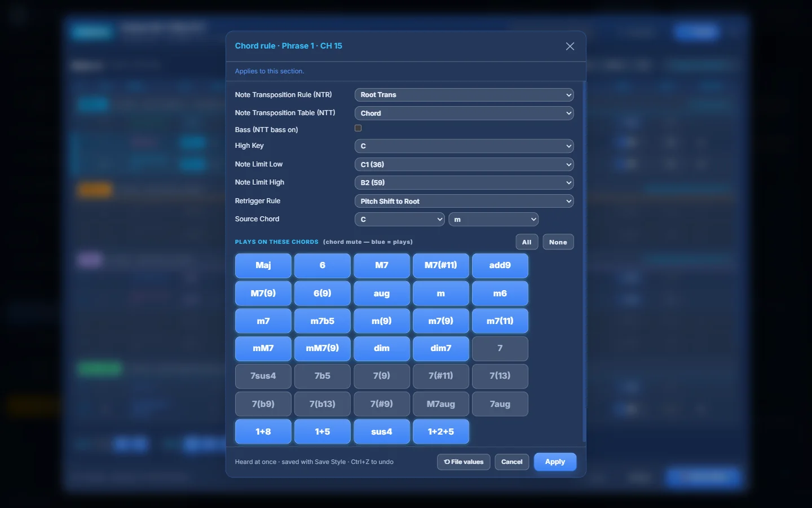Enable the 7 chord

pos(500,348)
